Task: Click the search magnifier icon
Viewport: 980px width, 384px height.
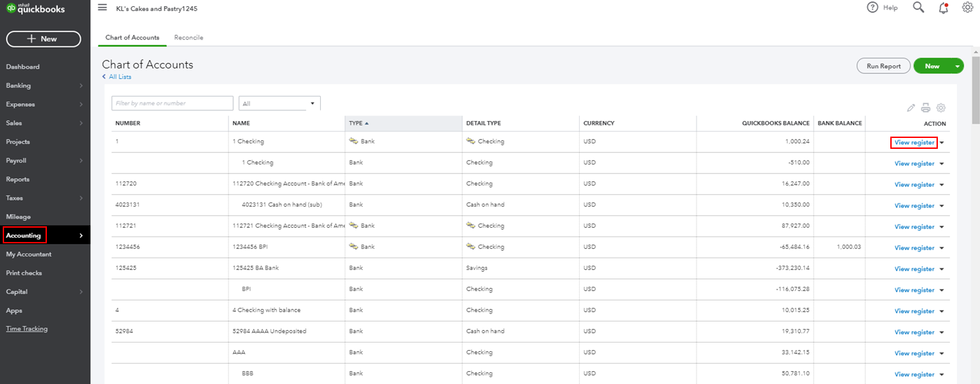Action: 918,7
